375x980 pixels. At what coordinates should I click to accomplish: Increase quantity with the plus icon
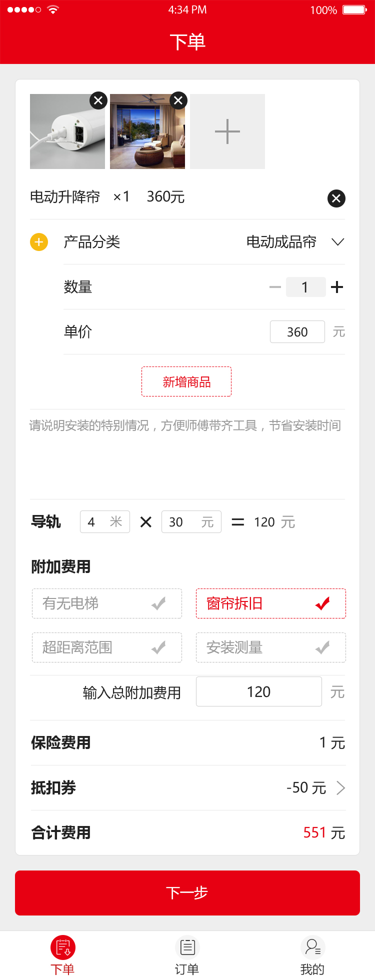337,287
